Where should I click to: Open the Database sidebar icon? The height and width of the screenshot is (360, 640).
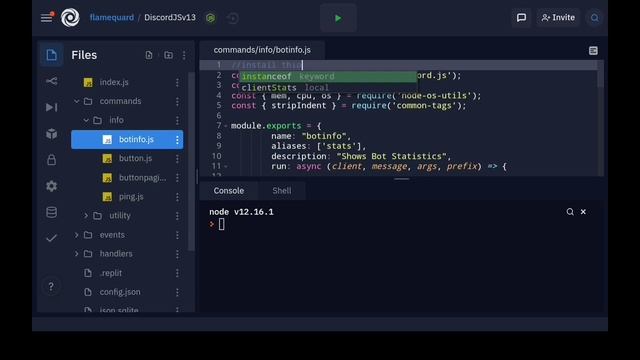51,212
